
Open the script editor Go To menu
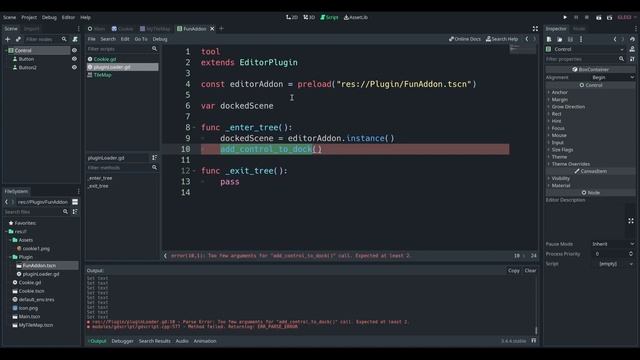coord(141,39)
